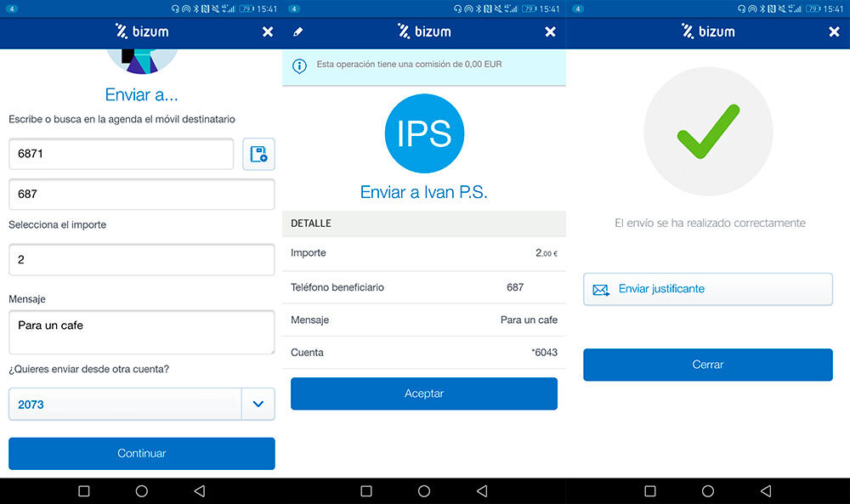Click the Continuar button
This screenshot has width=850, height=504.
[x=141, y=454]
